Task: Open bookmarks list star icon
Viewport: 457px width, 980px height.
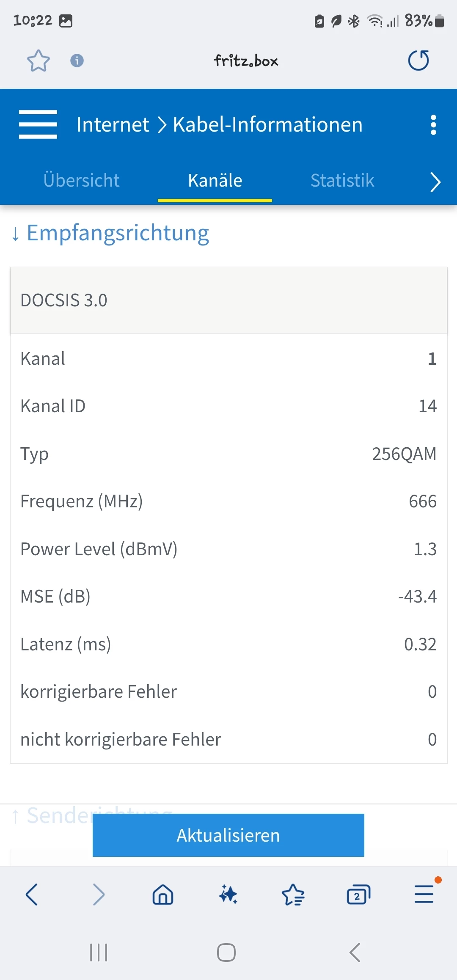Action: tap(293, 895)
